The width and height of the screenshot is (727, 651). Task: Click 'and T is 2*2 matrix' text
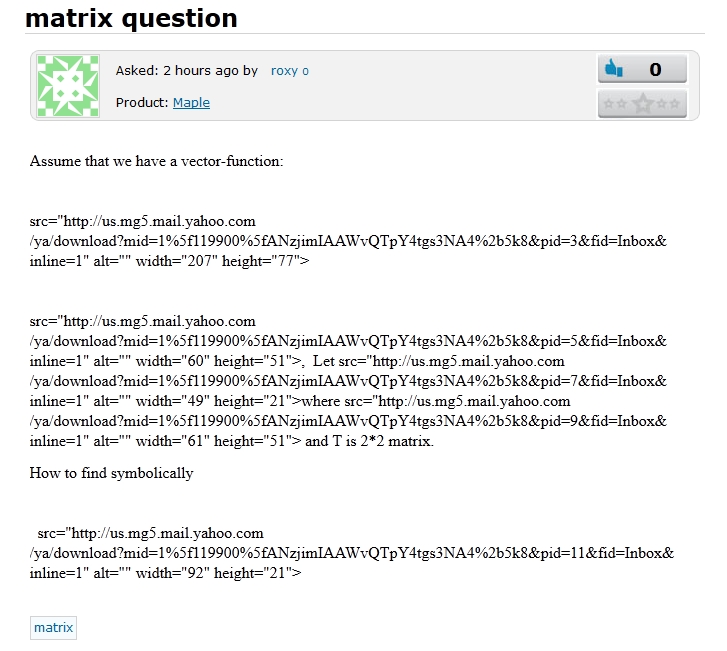pyautogui.click(x=370, y=441)
